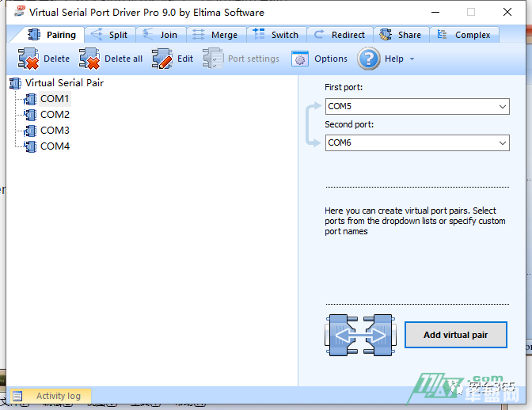Image resolution: width=532 pixels, height=410 pixels.
Task: Click the COM5 first port text field
Action: 408,107
